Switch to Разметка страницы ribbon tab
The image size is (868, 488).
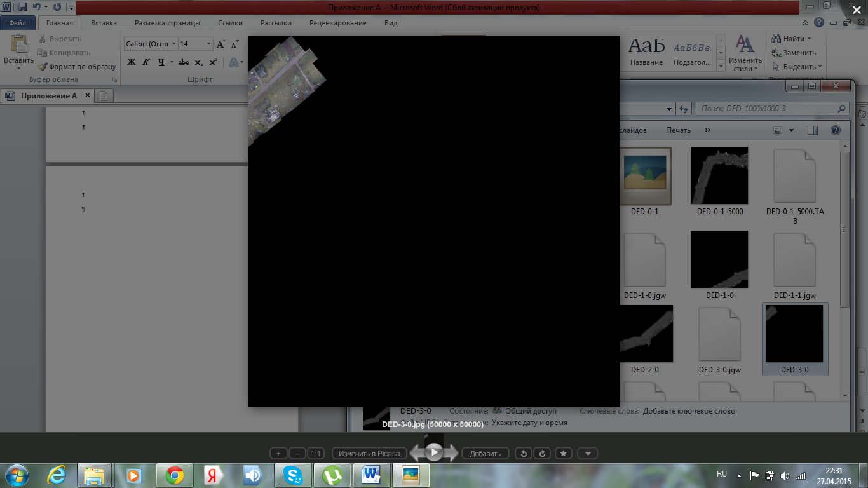click(167, 23)
